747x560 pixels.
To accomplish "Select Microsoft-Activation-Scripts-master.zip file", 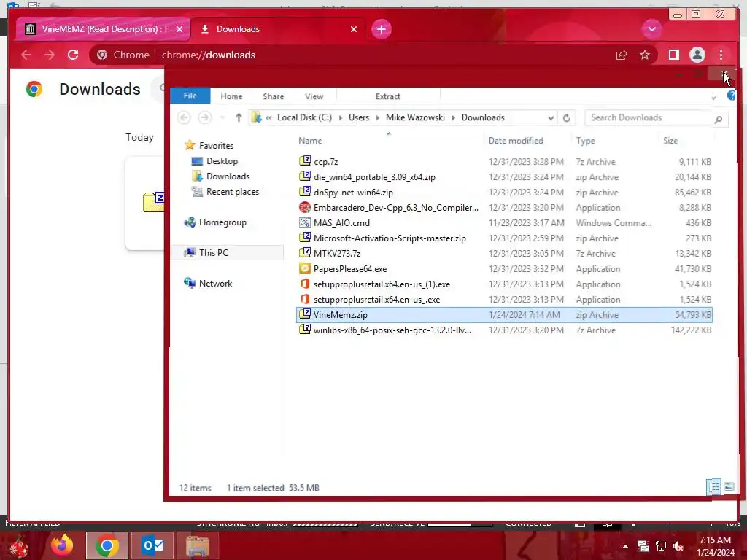I will coord(390,238).
